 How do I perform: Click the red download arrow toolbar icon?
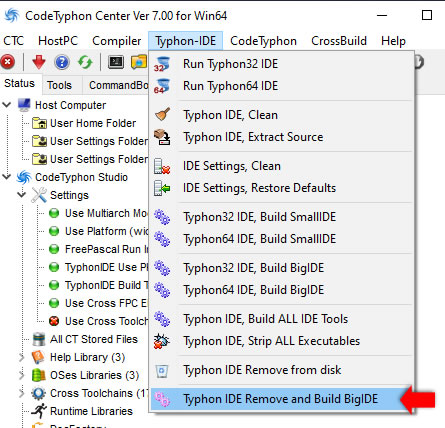39,62
